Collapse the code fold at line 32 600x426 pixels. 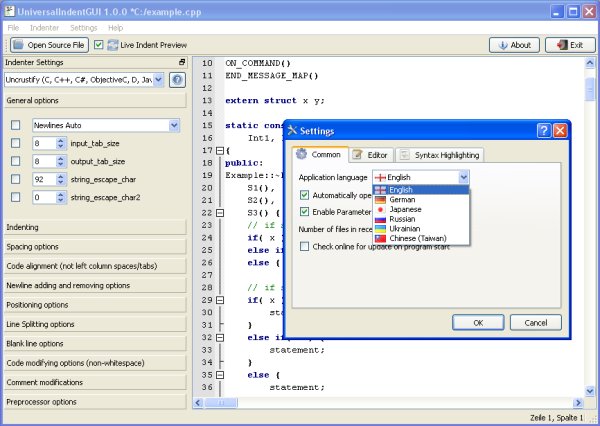pyautogui.click(x=220, y=338)
